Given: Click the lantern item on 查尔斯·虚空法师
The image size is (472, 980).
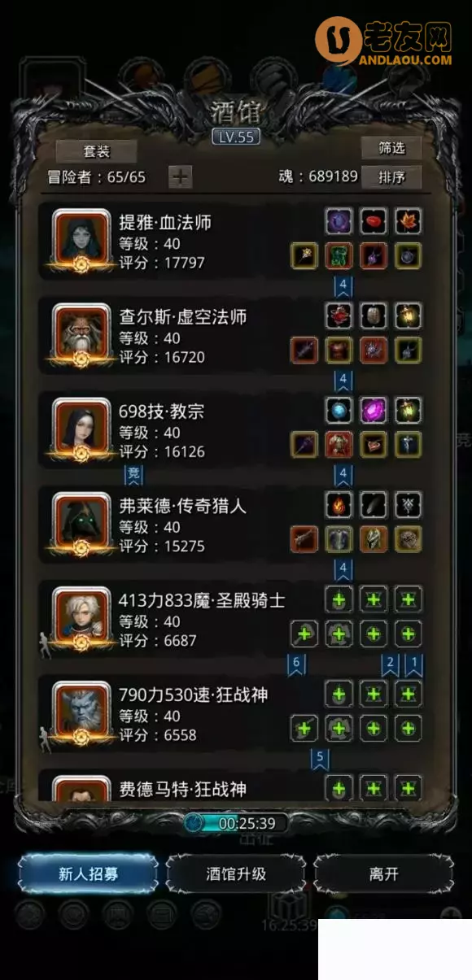Looking at the screenshot, I should pyautogui.click(x=408, y=316).
